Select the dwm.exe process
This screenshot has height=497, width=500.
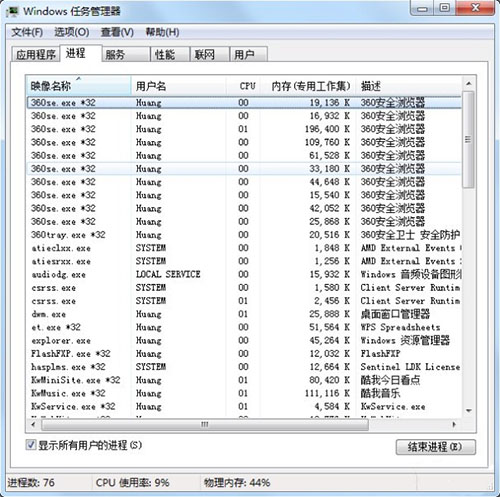click(x=244, y=314)
